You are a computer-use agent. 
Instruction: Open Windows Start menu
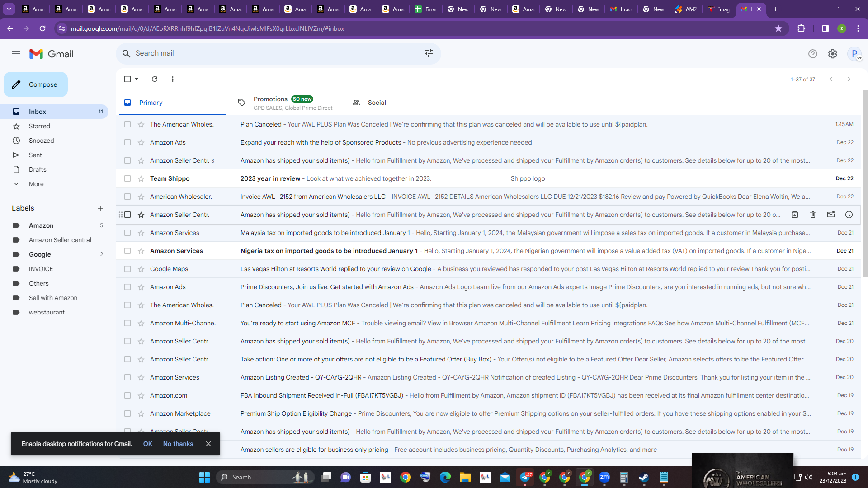pyautogui.click(x=205, y=477)
